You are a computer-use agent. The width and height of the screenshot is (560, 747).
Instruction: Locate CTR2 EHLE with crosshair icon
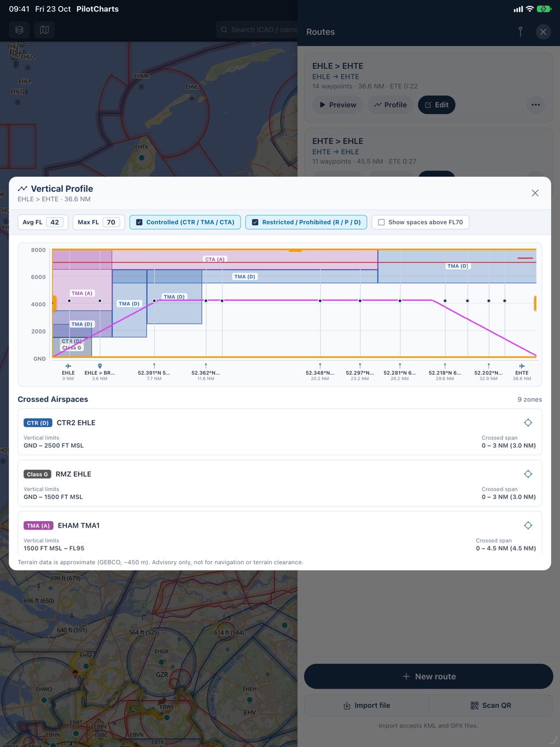pos(528,423)
